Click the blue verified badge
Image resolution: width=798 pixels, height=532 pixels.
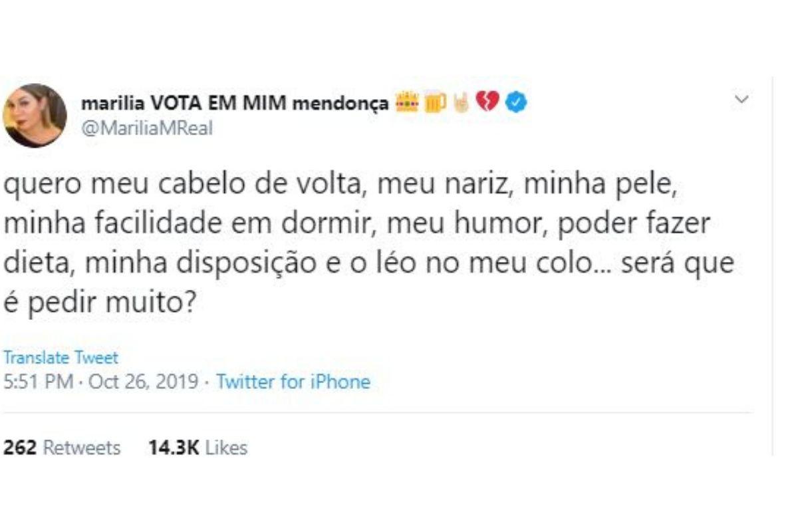(x=515, y=103)
